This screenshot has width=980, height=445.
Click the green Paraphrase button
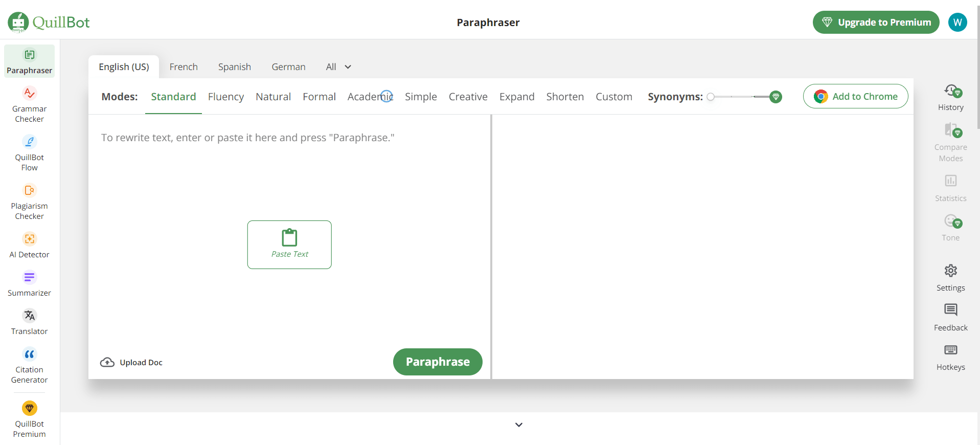pos(437,362)
